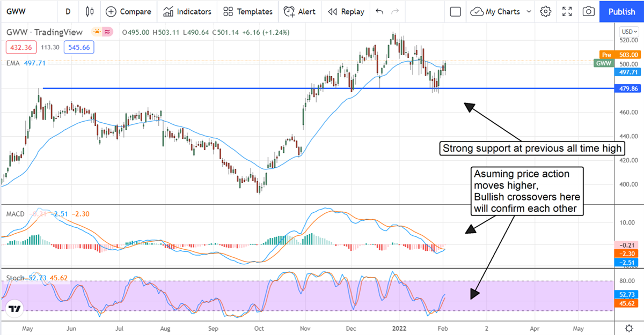Viewport: 644px width, 335px height.
Task: Click the Compare plus icon
Action: pyautogui.click(x=111, y=11)
